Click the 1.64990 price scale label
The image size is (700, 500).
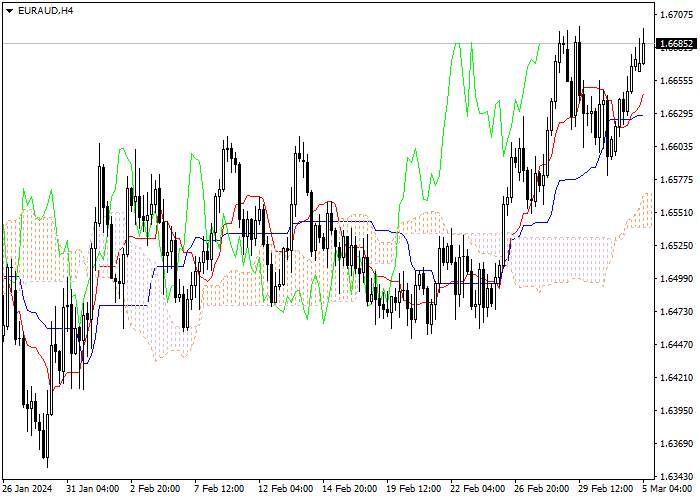(677, 279)
